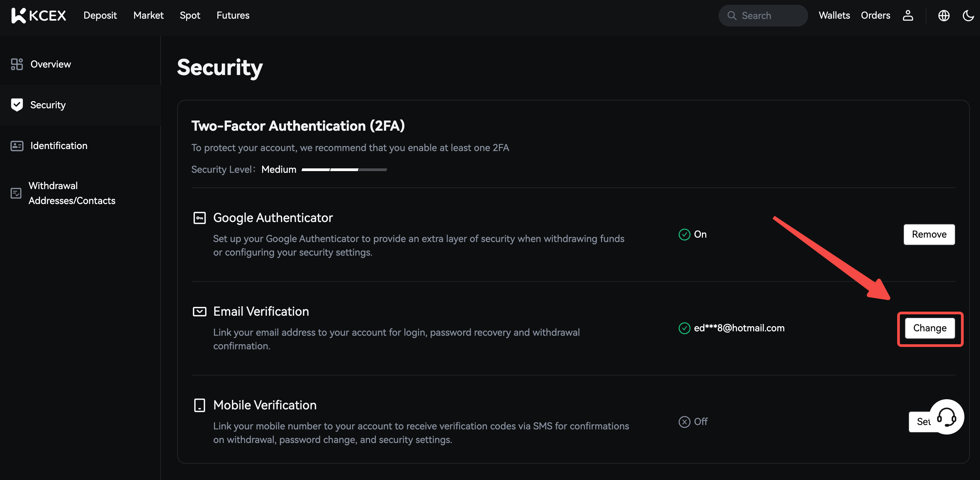Click the KCEX logo
The width and height of the screenshot is (980, 480).
tap(39, 16)
